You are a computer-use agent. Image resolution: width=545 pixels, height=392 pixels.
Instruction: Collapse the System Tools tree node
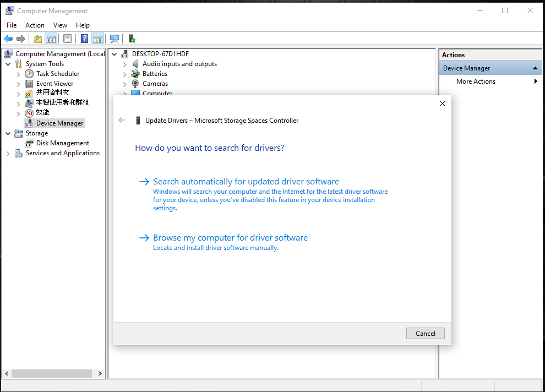8,64
